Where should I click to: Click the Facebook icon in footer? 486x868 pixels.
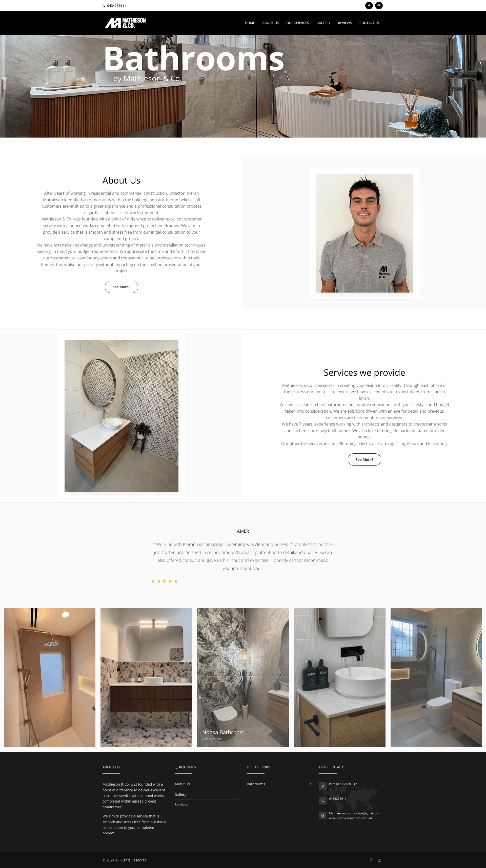(x=371, y=860)
